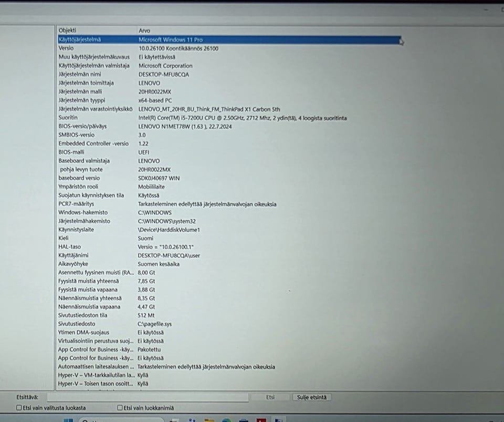Select the 'Ytimen DMA-suojaus' row
Image resolution: width=504 pixels, height=422 pixels.
83,333
